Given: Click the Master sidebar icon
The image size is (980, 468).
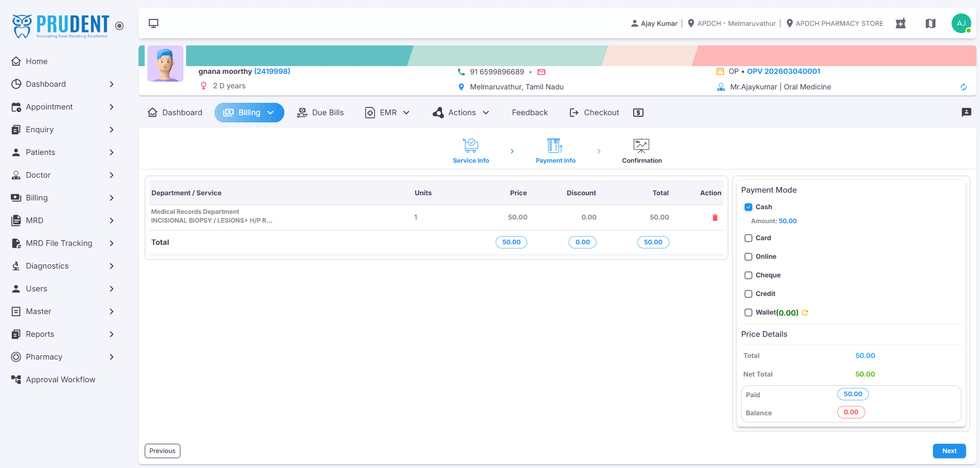Looking at the screenshot, I should [x=16, y=311].
